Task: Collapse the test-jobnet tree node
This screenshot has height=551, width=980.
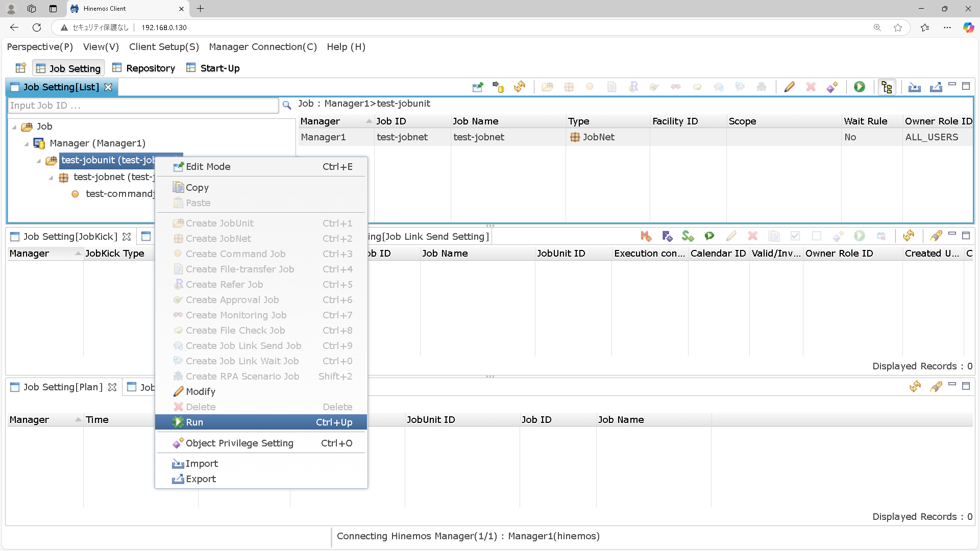Action: point(51,178)
